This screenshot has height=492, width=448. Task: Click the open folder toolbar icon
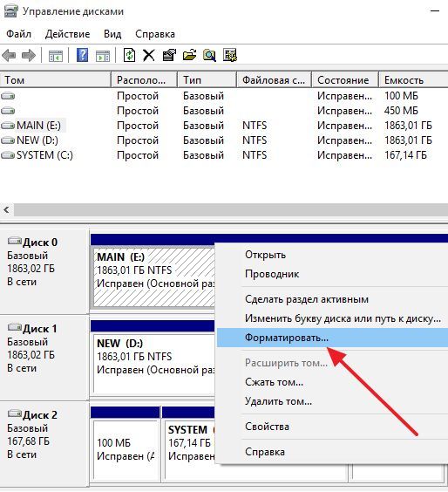(x=189, y=56)
